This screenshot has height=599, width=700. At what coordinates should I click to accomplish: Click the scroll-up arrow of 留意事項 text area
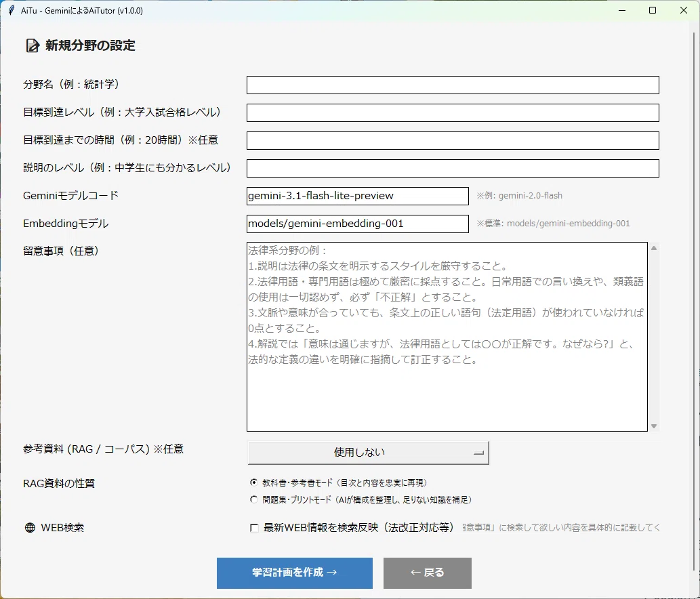[653, 248]
